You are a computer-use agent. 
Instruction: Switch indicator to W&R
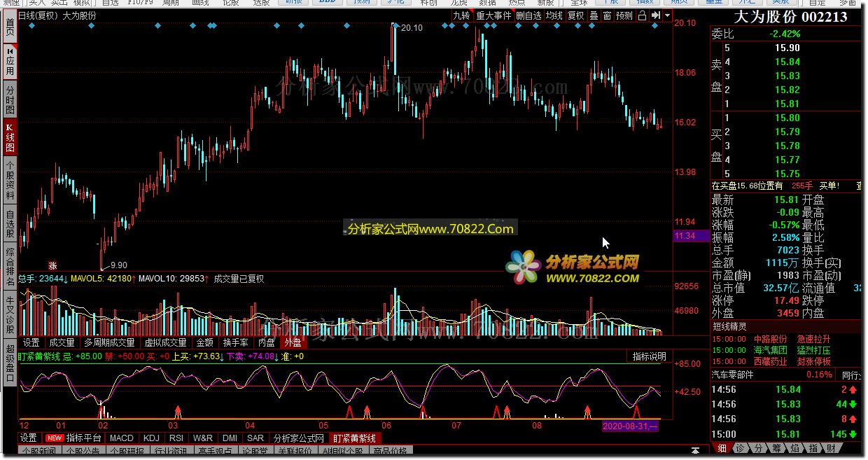pos(203,438)
